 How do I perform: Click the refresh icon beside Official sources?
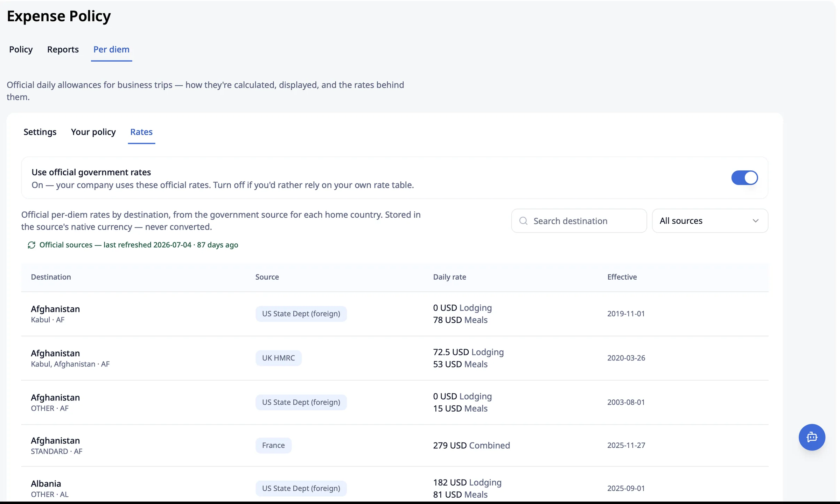tap(31, 245)
